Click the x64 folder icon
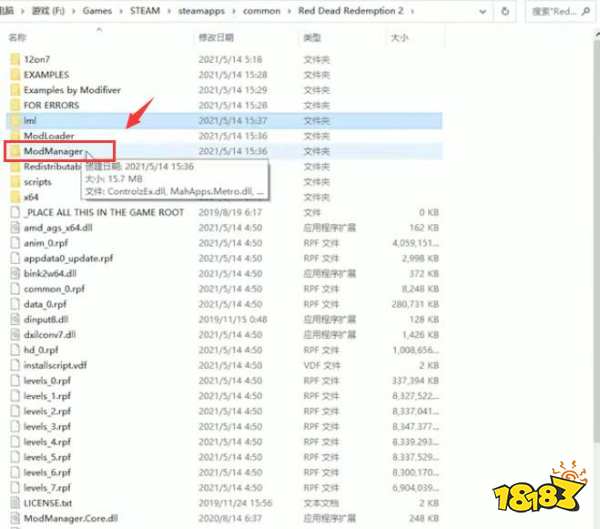Viewport: 600px width, 529px height. click(15, 197)
